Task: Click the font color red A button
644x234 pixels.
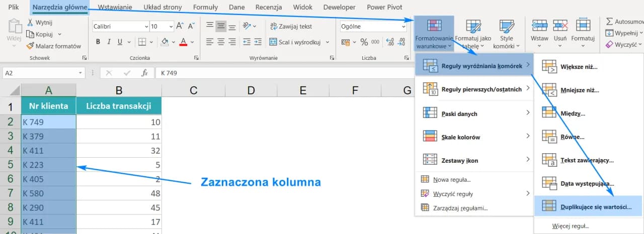Action: [x=184, y=42]
